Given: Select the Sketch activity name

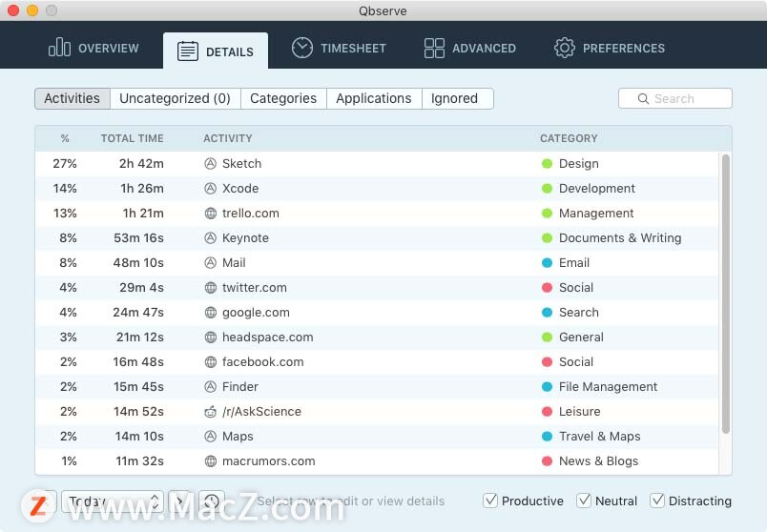Looking at the screenshot, I should [x=241, y=164].
